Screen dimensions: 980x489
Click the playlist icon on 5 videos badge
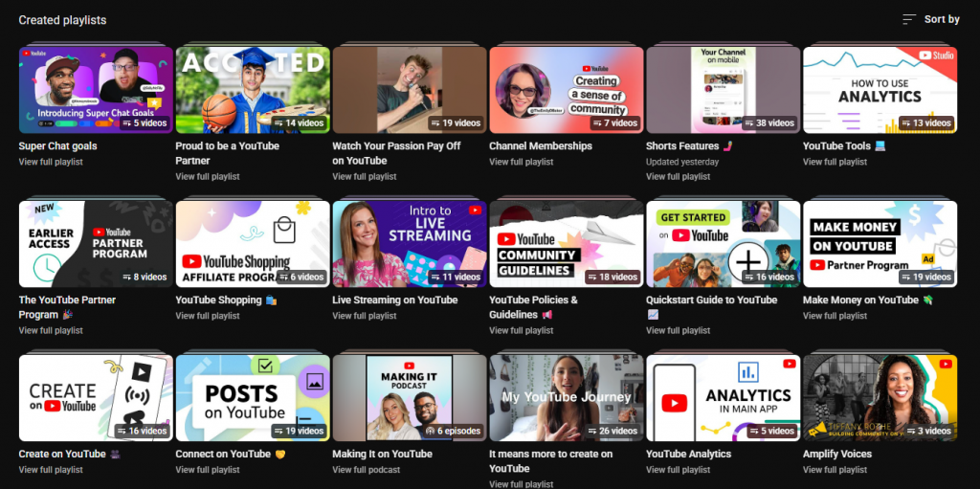point(127,123)
